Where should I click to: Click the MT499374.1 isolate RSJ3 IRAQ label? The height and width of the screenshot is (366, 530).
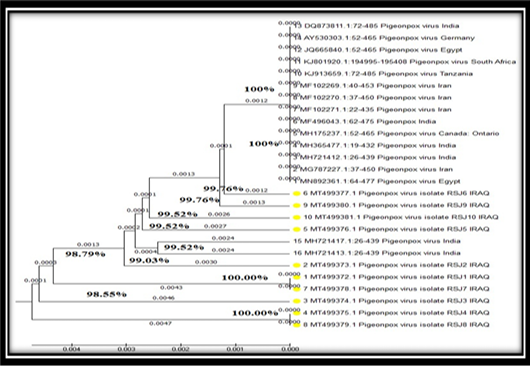(x=396, y=301)
